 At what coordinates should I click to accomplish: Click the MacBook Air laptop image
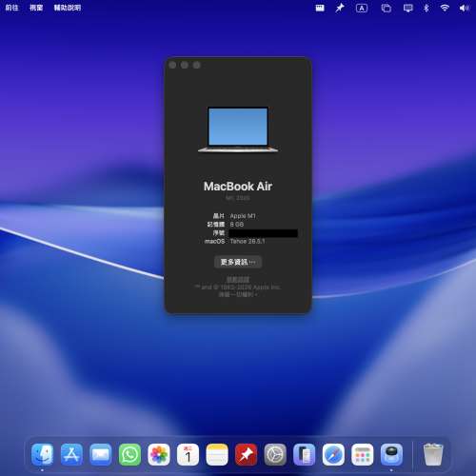pos(238,129)
